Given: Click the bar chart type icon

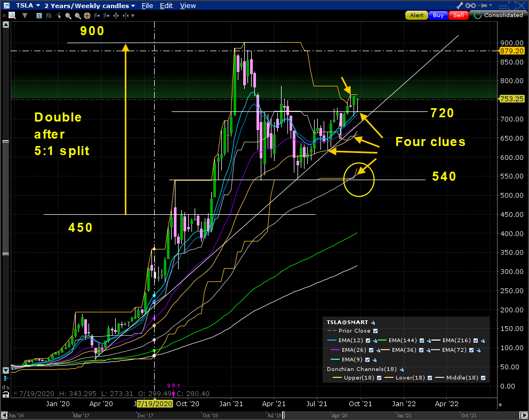Looking at the screenshot, I should coord(49,15).
